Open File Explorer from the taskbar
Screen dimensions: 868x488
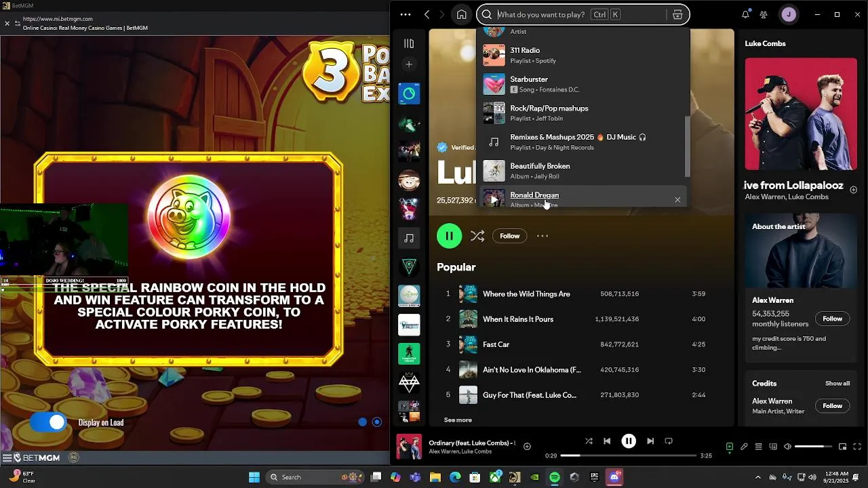coord(435,477)
